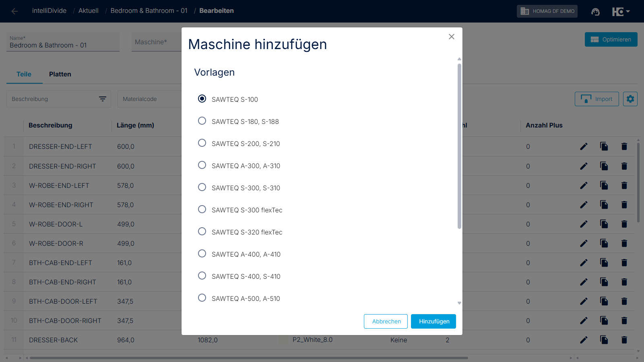Select SAWTEQ S-100 template radio button

(202, 99)
